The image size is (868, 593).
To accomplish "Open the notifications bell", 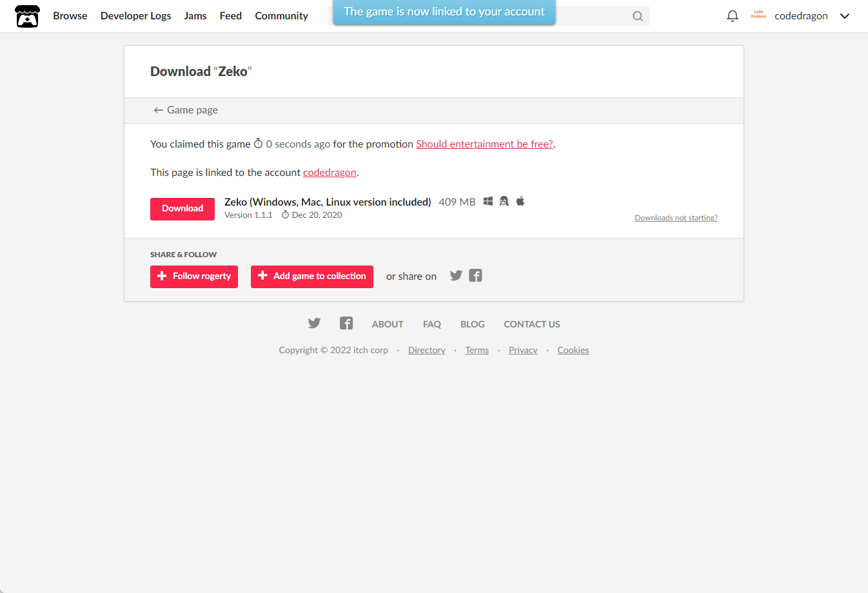I will click(732, 16).
